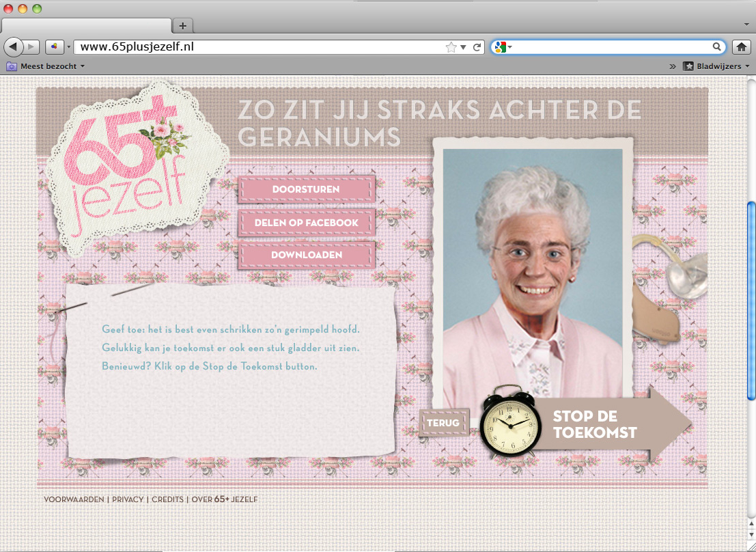
Task: Show URL history with address bar arrow
Action: (463, 47)
